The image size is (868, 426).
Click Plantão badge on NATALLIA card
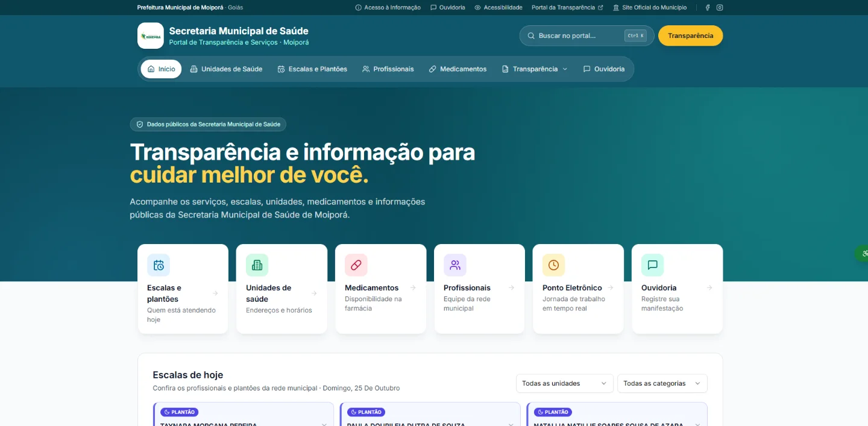pyautogui.click(x=553, y=412)
